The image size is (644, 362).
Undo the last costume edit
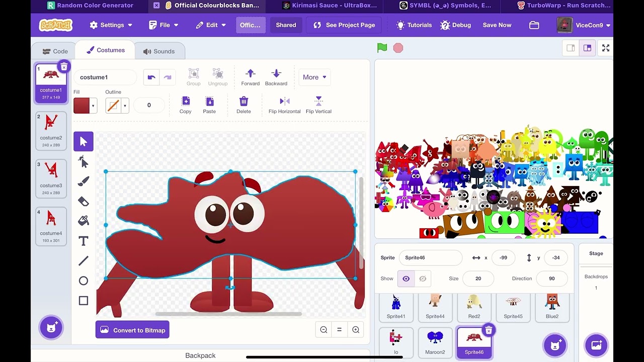pos(151,77)
